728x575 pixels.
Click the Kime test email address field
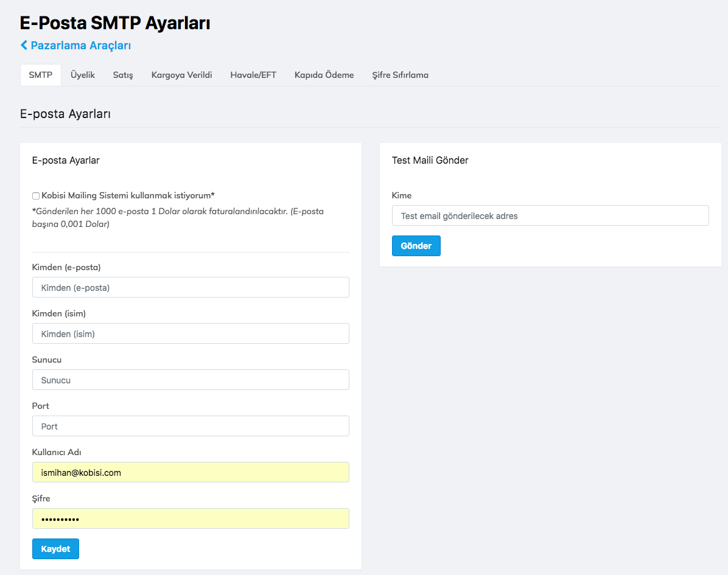[550, 215]
